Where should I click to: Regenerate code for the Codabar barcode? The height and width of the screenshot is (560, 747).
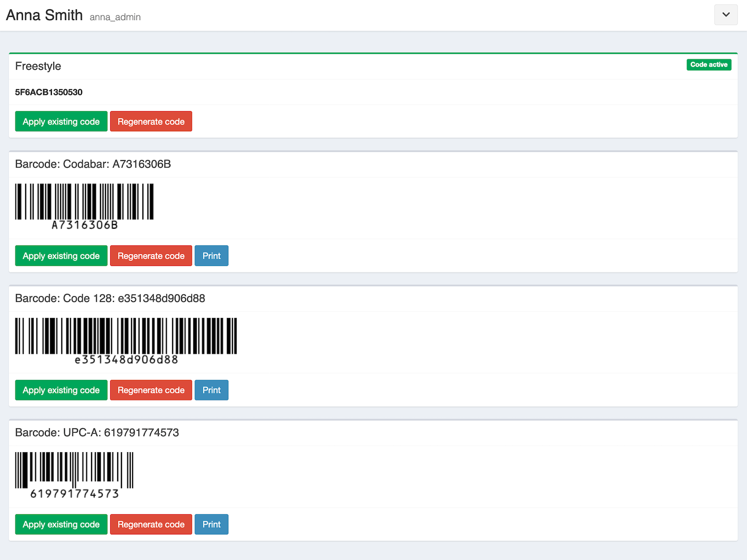[151, 256]
